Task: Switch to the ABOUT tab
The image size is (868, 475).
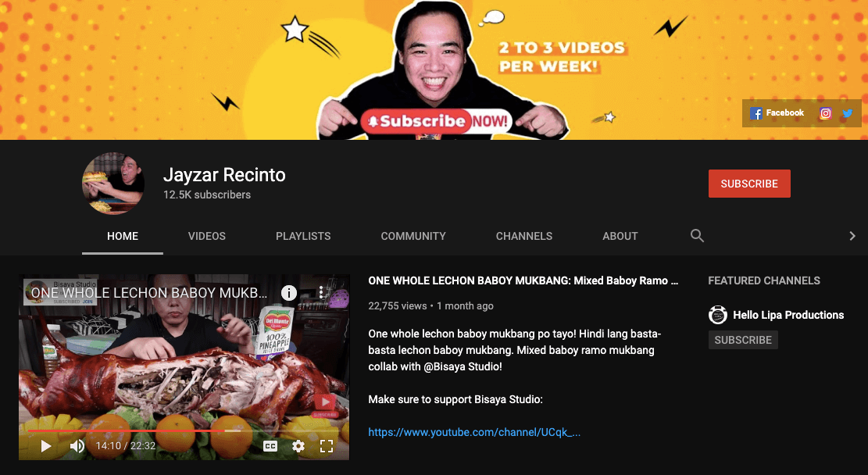Action: [x=620, y=237]
